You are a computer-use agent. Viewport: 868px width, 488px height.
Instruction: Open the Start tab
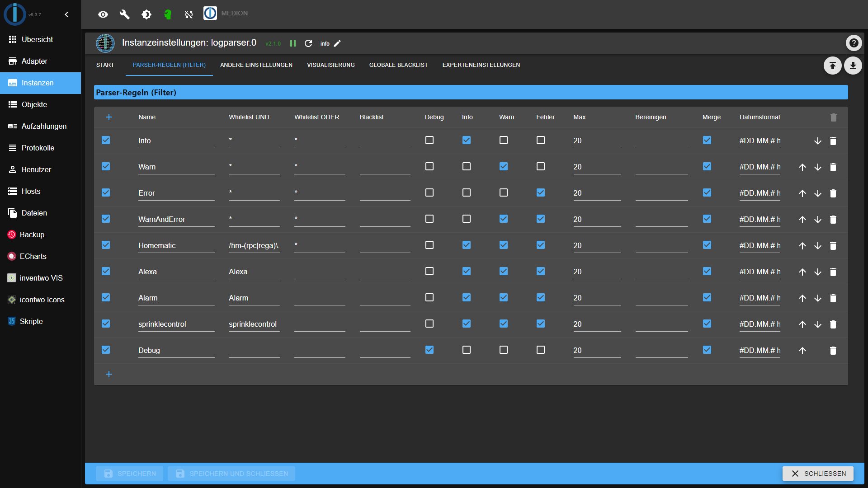point(105,65)
